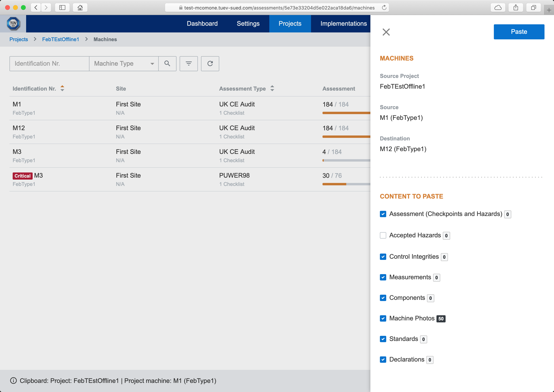Toggle the Safari sidebar icon

click(62, 8)
